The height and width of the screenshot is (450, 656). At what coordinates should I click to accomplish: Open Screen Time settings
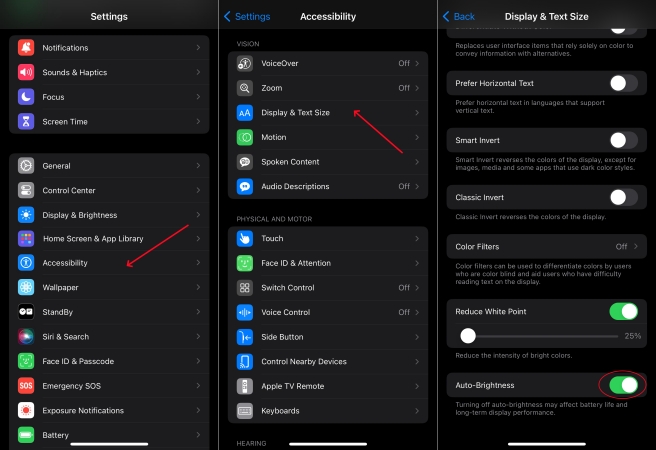click(x=109, y=122)
